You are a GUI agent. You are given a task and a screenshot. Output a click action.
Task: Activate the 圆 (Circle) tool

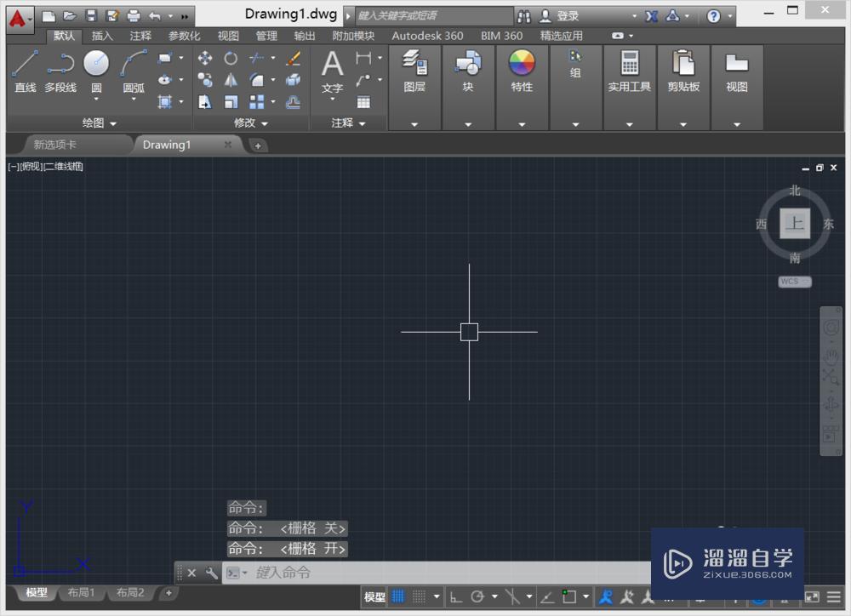(95, 66)
